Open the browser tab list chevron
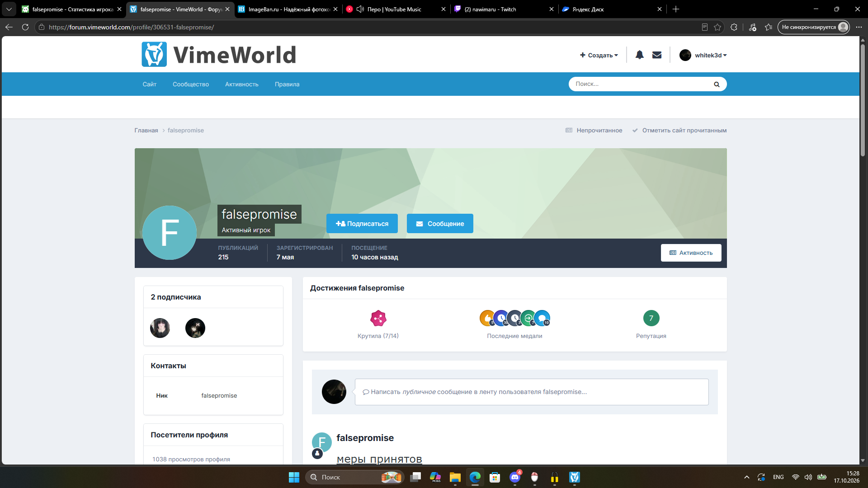Image resolution: width=868 pixels, height=488 pixels. click(x=9, y=9)
